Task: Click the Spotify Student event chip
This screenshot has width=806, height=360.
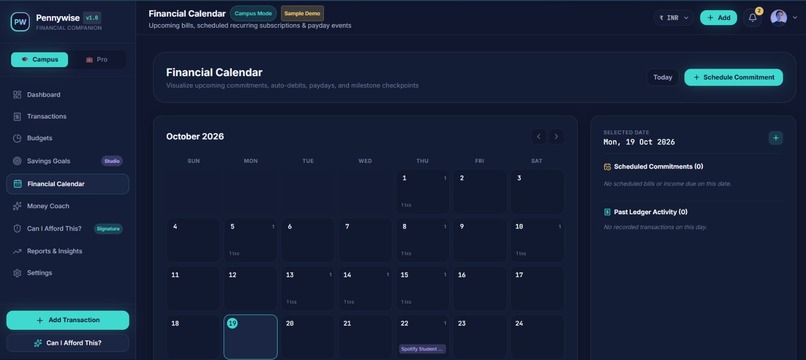Action: [423, 349]
